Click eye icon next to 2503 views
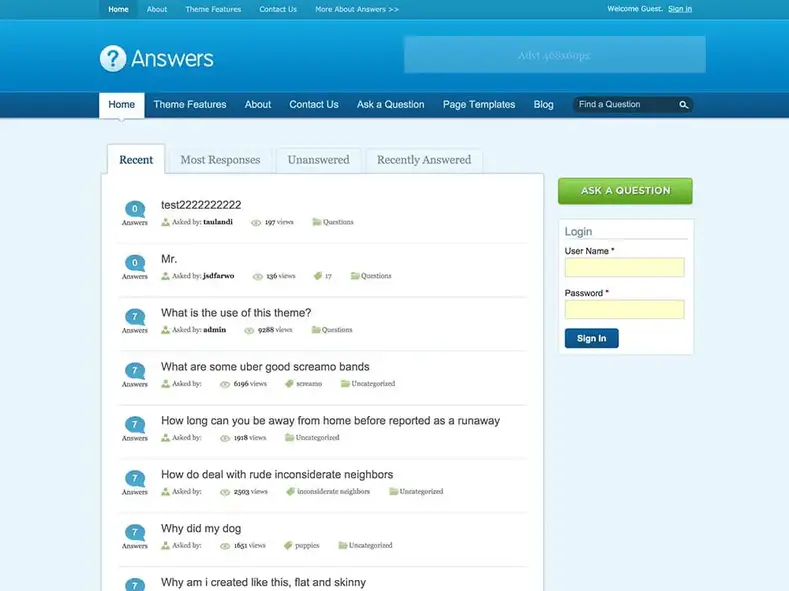 225,491
